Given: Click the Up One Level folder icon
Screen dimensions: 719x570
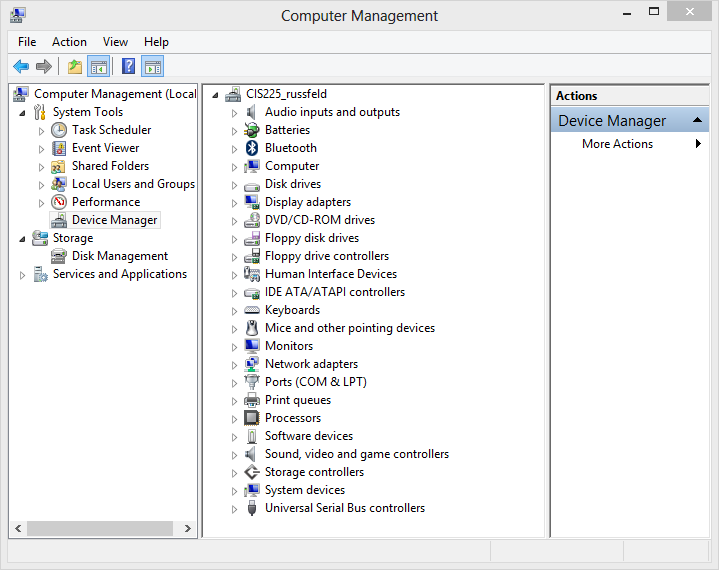Looking at the screenshot, I should click(74, 67).
